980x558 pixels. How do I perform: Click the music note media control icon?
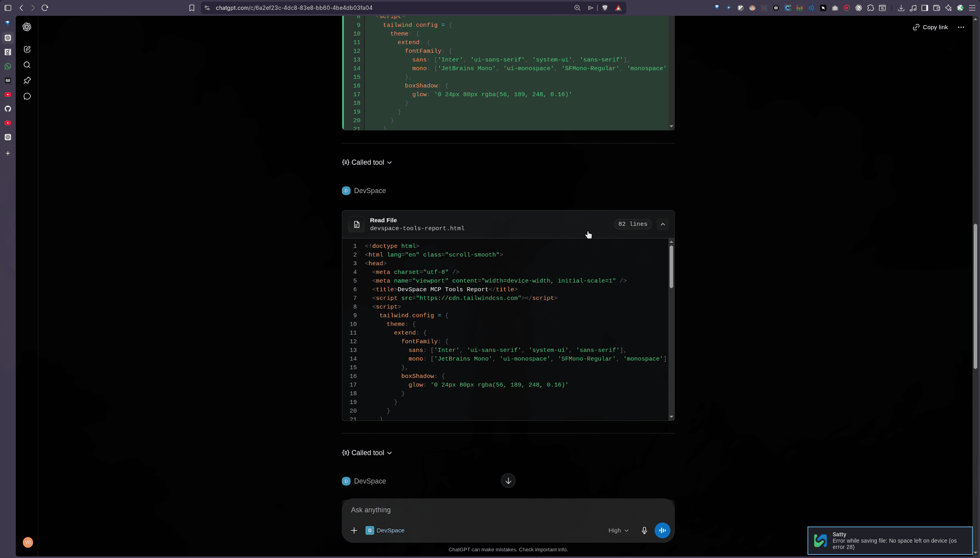pyautogui.click(x=913, y=8)
